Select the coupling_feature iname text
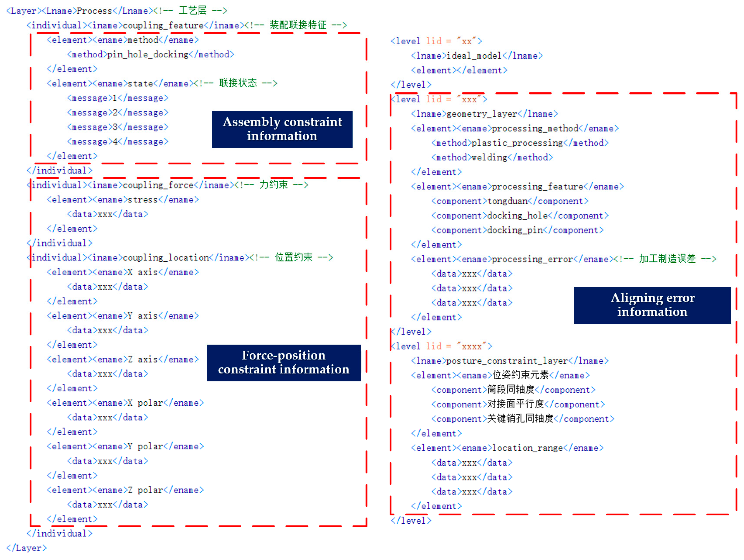This screenshot has width=744, height=560. pyautogui.click(x=163, y=26)
